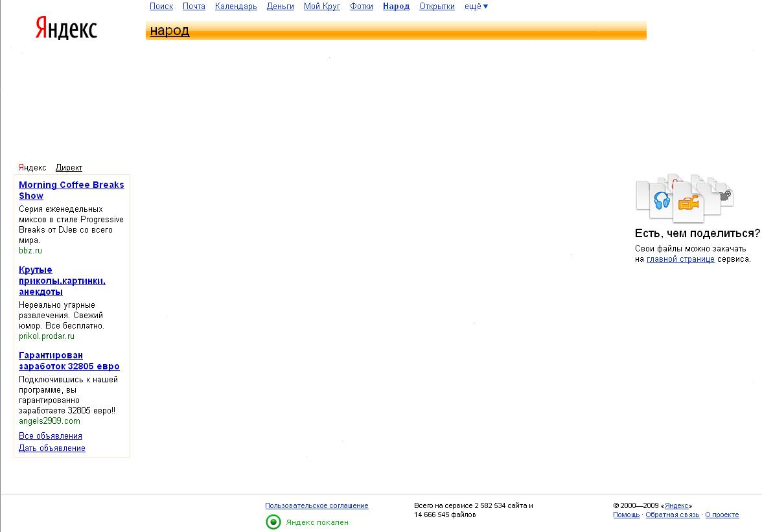The height and width of the screenshot is (532, 762).
Task: Expand the ещё services dropdown
Action: 476,6
